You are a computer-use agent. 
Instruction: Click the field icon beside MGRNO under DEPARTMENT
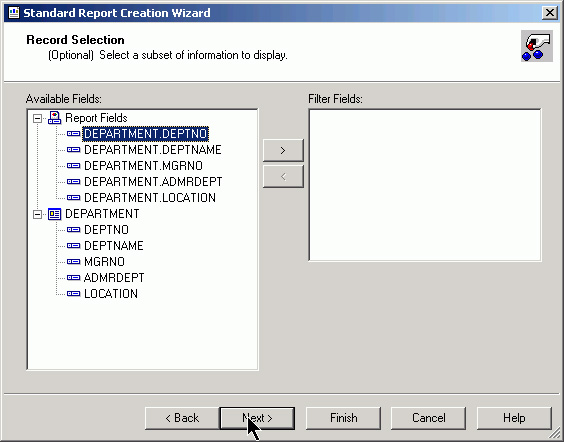(x=73, y=262)
